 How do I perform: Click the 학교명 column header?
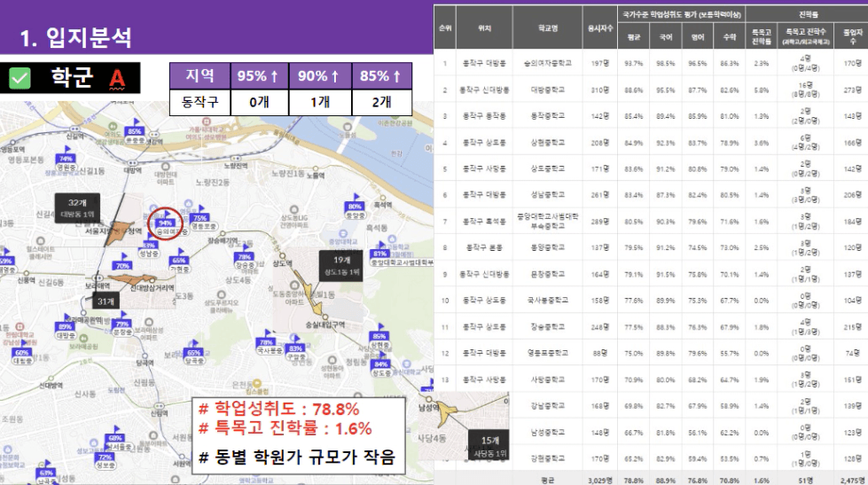547,28
